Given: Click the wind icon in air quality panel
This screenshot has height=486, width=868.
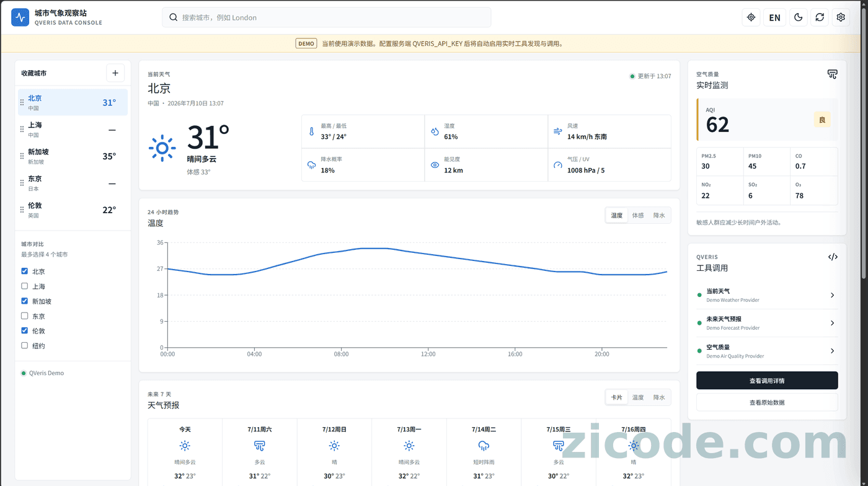Looking at the screenshot, I should click(833, 74).
